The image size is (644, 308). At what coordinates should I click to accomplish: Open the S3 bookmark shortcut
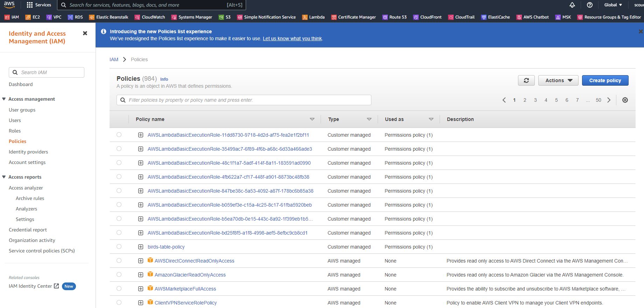coord(224,17)
